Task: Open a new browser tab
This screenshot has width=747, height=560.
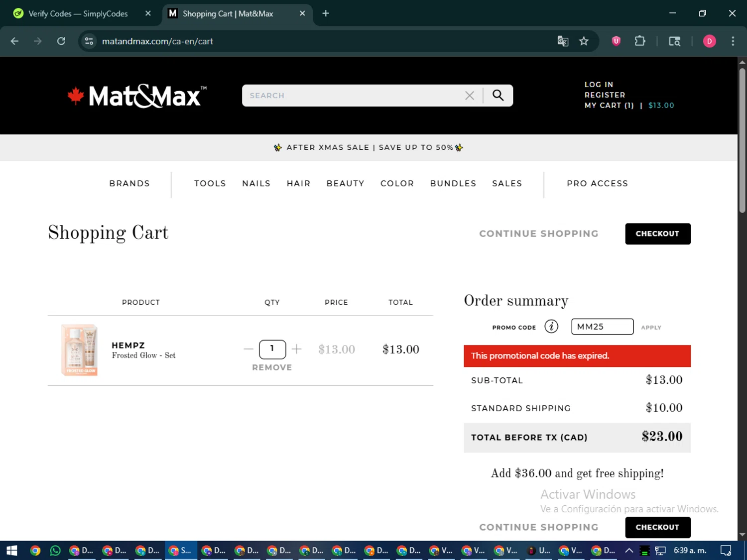Action: tap(326, 13)
